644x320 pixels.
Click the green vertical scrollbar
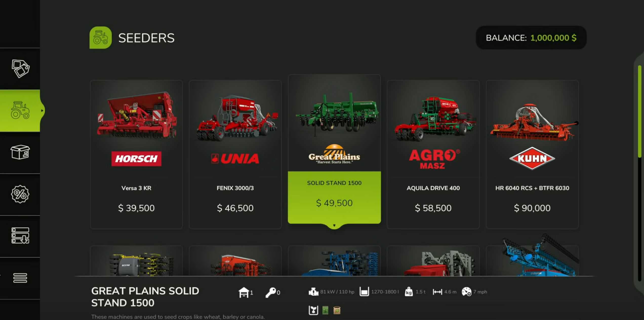coord(639,111)
